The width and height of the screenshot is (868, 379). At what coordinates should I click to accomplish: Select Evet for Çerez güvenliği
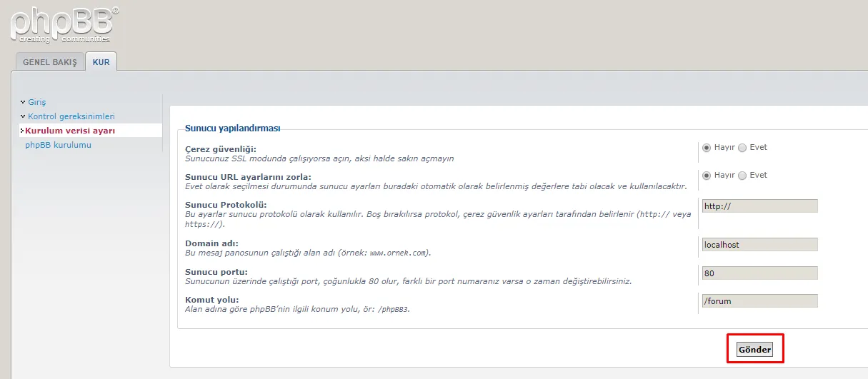(742, 148)
